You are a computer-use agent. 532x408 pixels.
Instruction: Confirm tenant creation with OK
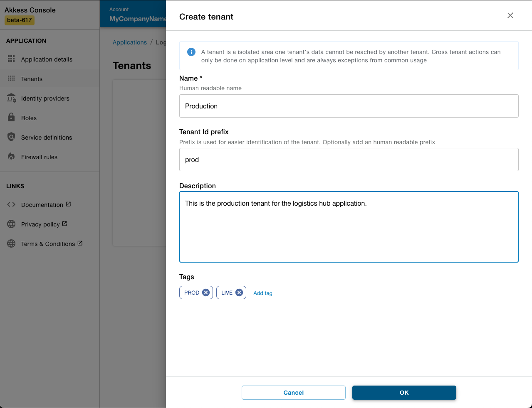pyautogui.click(x=404, y=392)
